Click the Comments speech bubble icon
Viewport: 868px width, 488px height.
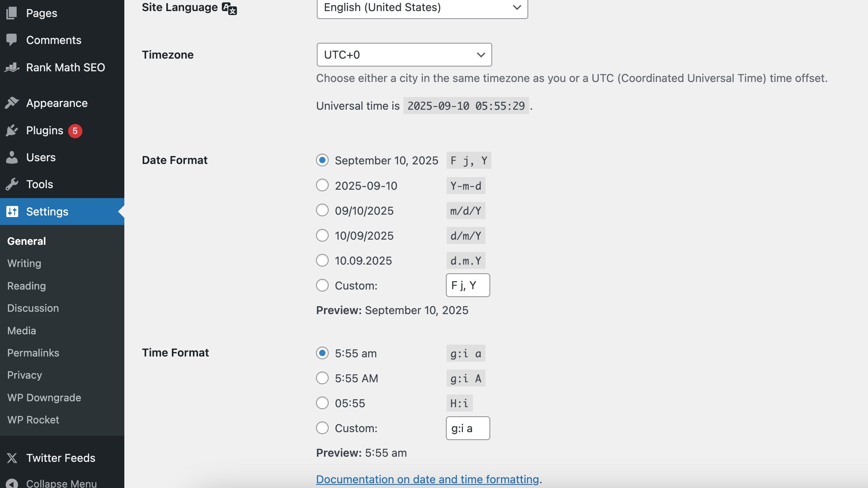tap(12, 40)
